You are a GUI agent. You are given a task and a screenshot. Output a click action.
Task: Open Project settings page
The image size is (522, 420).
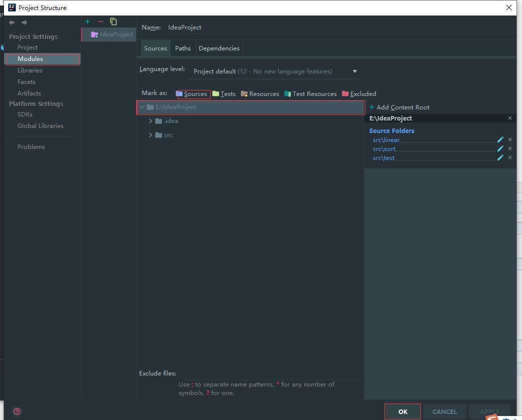pyautogui.click(x=28, y=47)
